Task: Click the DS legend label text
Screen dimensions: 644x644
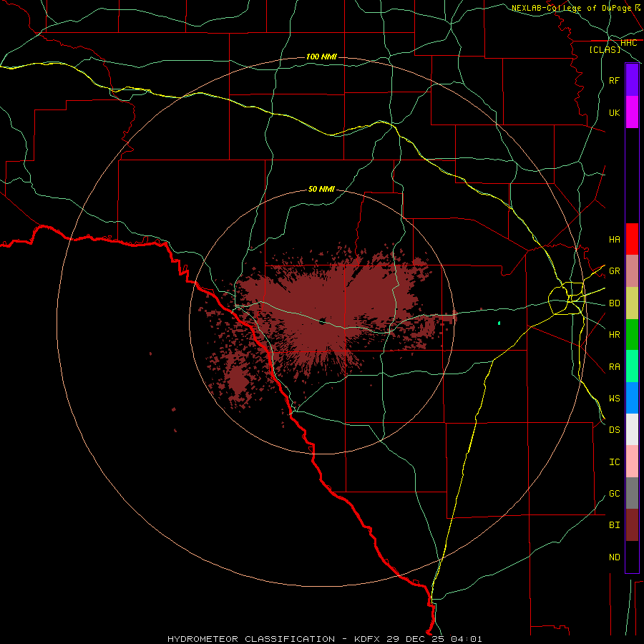Action: [614, 430]
